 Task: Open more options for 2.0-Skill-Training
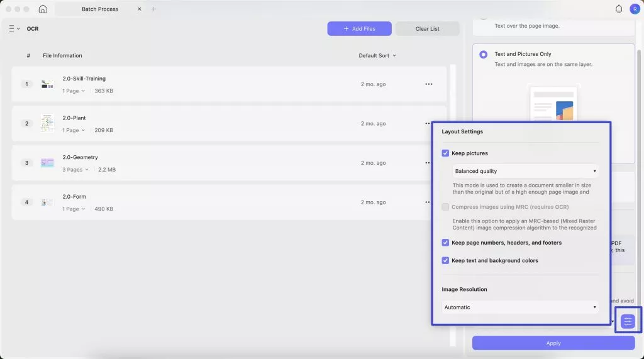(429, 84)
